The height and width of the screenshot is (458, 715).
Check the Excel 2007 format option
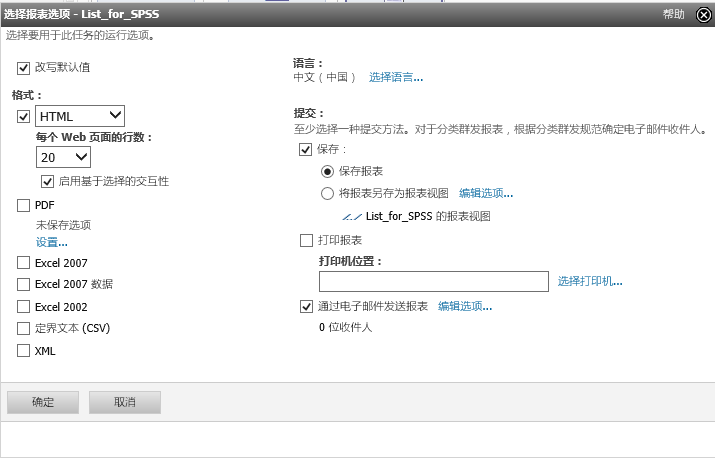tap(23, 263)
